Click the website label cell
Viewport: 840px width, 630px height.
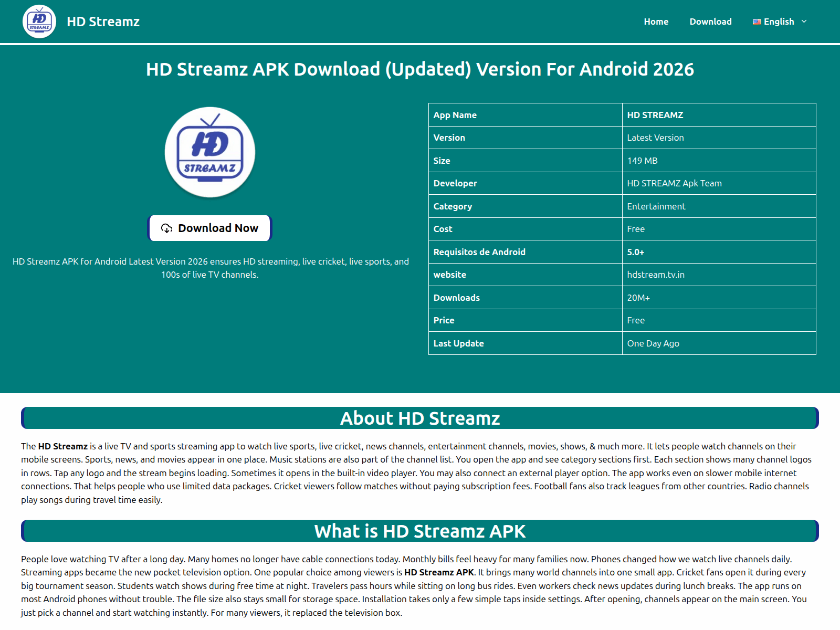526,275
